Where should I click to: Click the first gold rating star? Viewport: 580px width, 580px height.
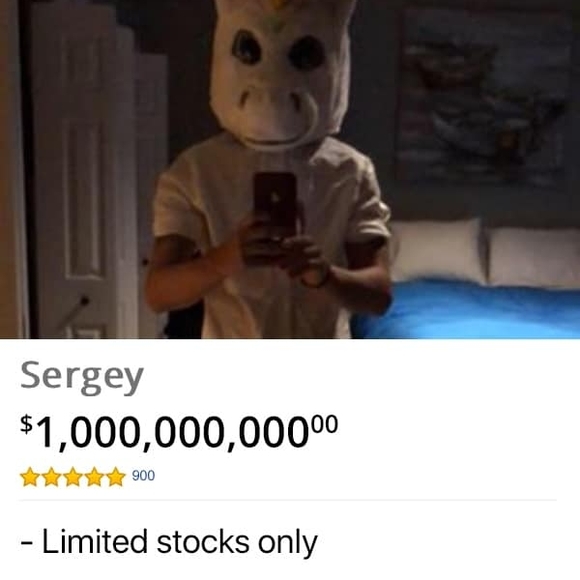tap(30, 476)
